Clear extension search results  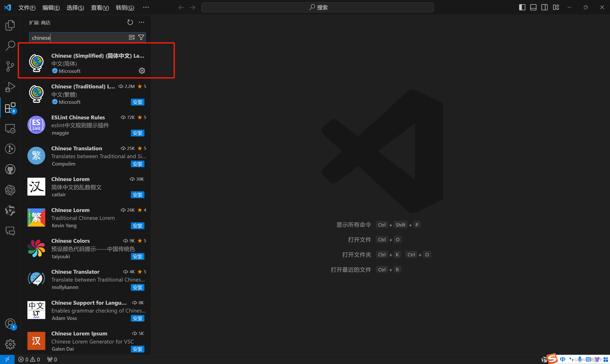(132, 37)
